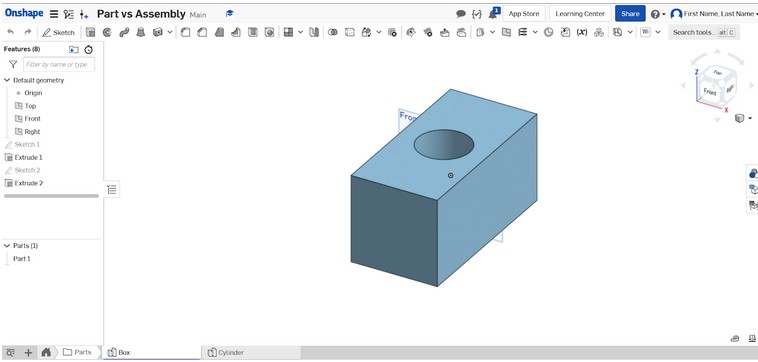Collapse the Default geometry group
The width and height of the screenshot is (758, 362).
point(7,80)
